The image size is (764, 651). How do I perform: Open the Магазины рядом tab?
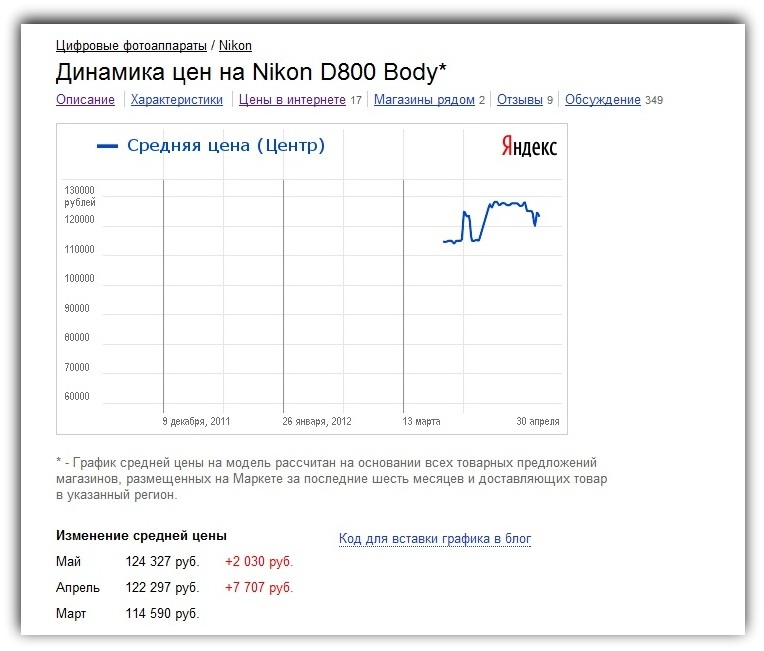coord(424,99)
